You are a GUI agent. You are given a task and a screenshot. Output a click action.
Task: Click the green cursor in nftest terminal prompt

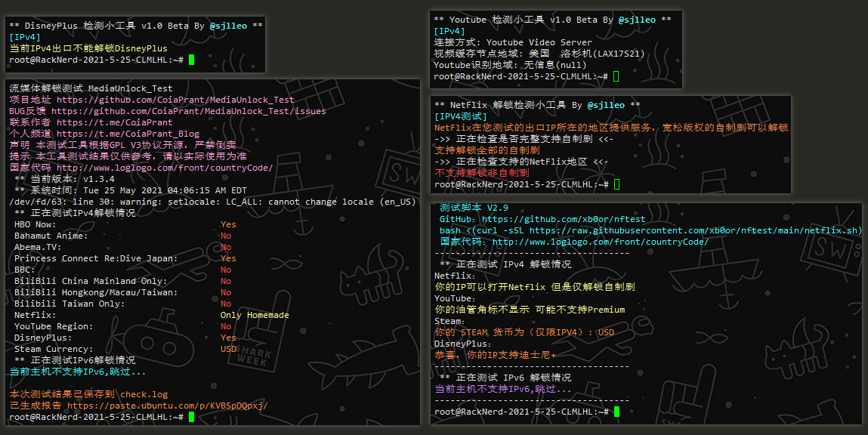616,411
